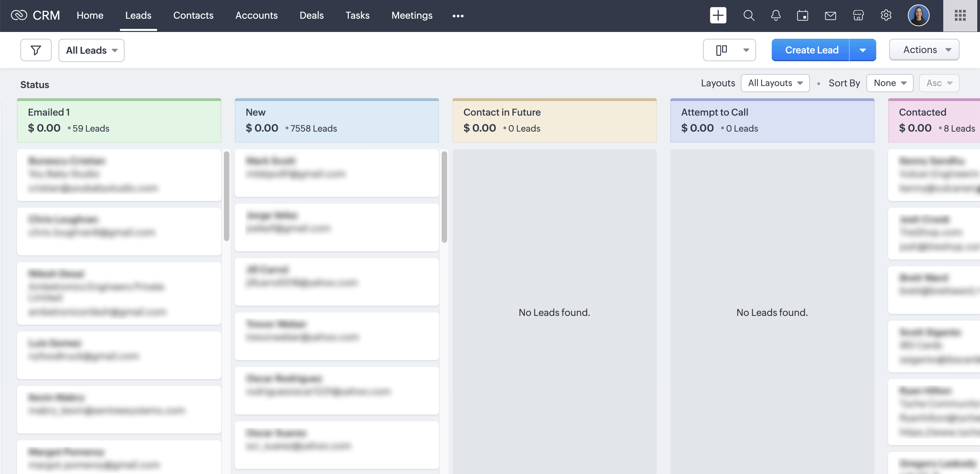Open the apps grid launcher icon
Image resolution: width=980 pixels, height=474 pixels.
[x=960, y=16]
